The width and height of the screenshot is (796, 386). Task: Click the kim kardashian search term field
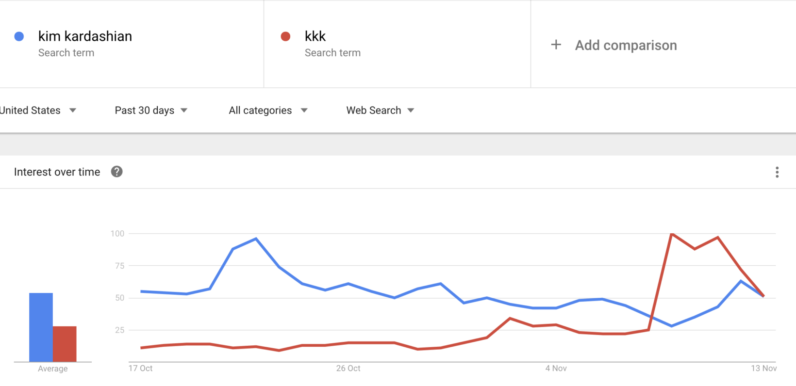[131, 44]
